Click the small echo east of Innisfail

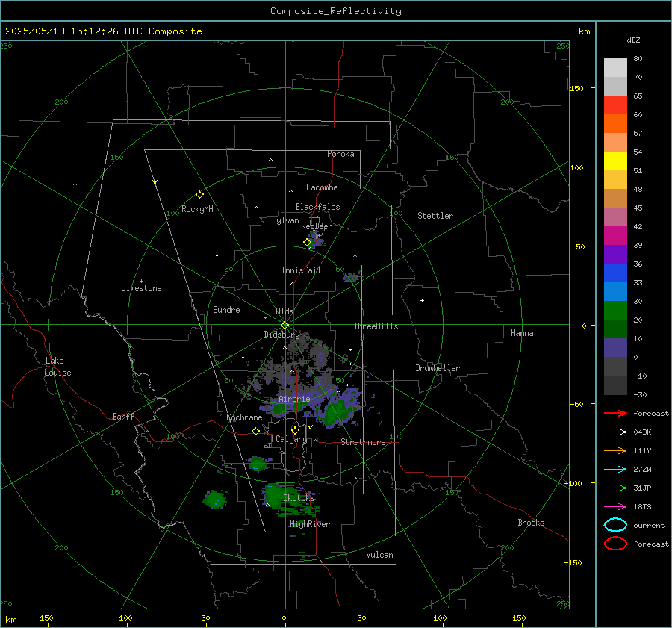coord(351,277)
